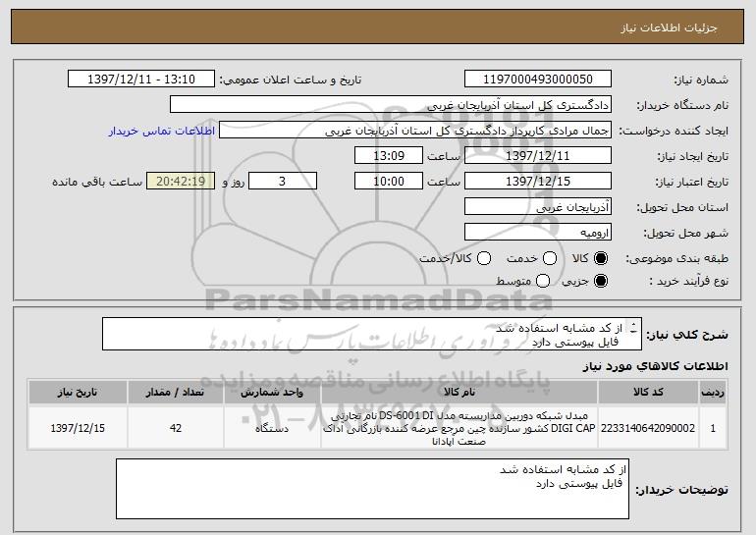Click the announcement date field 1397/12/11 - 13:10
Viewport: 756px width, 535px height.
141,80
